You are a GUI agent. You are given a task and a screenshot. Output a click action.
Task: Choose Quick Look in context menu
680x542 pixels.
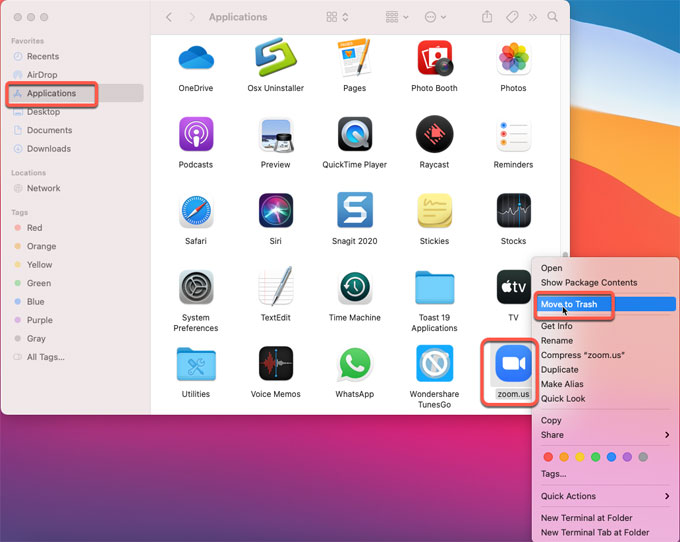[x=563, y=398]
